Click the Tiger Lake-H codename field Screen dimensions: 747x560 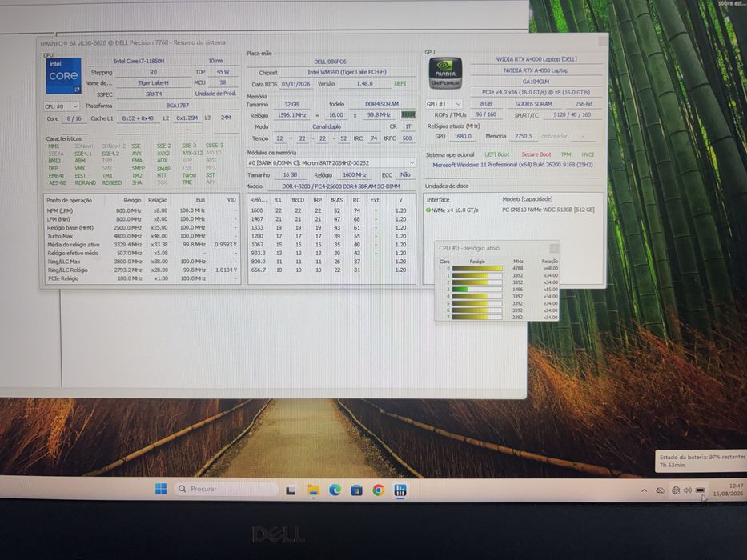click(153, 83)
